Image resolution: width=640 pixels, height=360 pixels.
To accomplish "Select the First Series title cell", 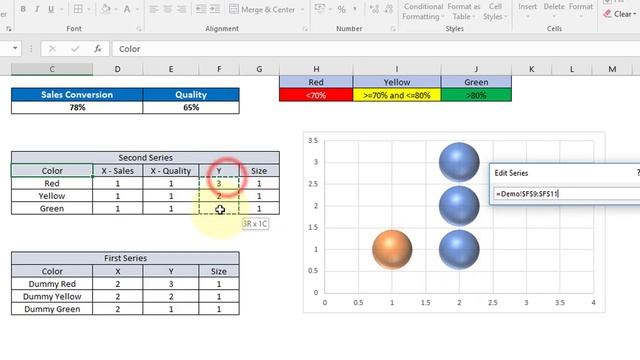I will [x=125, y=258].
